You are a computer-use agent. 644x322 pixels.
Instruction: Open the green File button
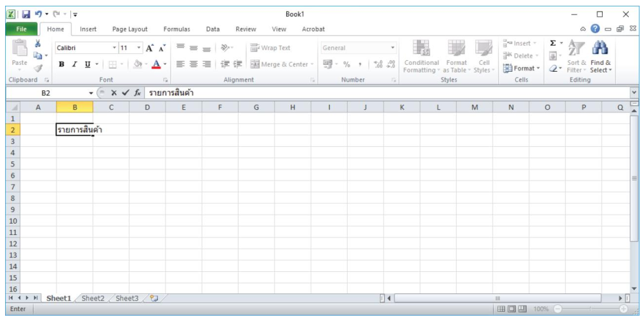tap(22, 29)
